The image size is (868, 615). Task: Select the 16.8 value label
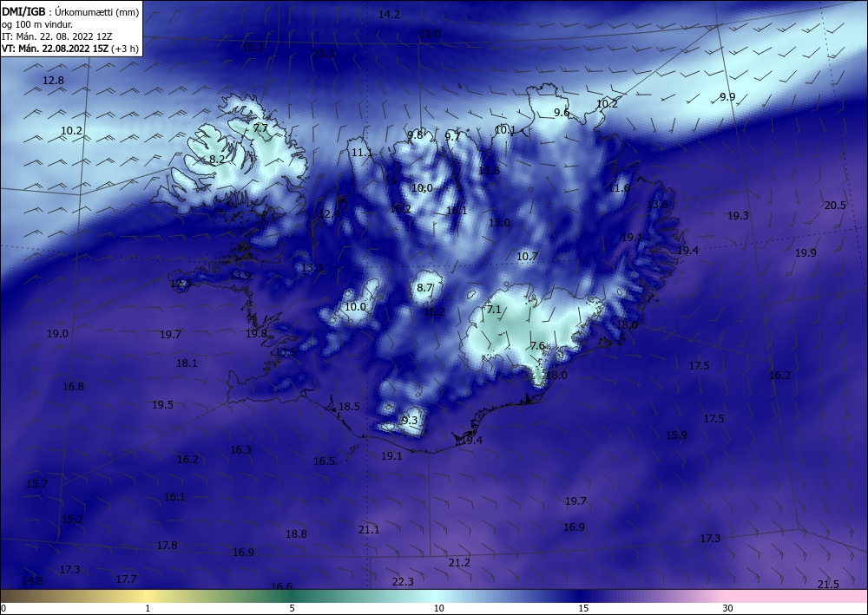pos(73,387)
